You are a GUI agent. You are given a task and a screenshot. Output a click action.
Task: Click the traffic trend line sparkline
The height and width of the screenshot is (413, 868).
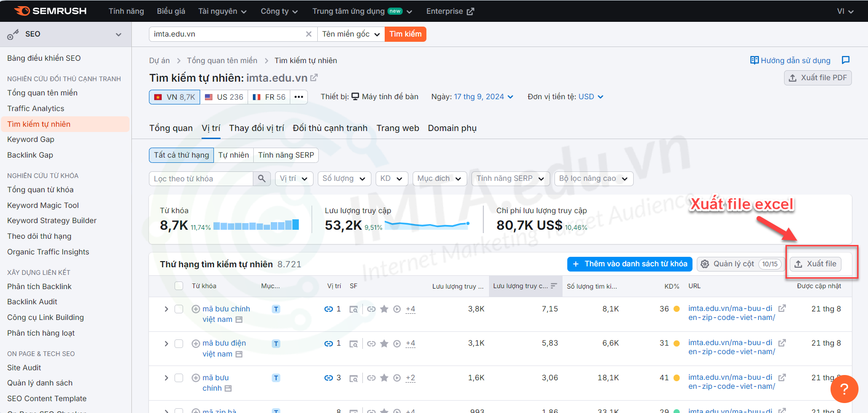pos(427,225)
